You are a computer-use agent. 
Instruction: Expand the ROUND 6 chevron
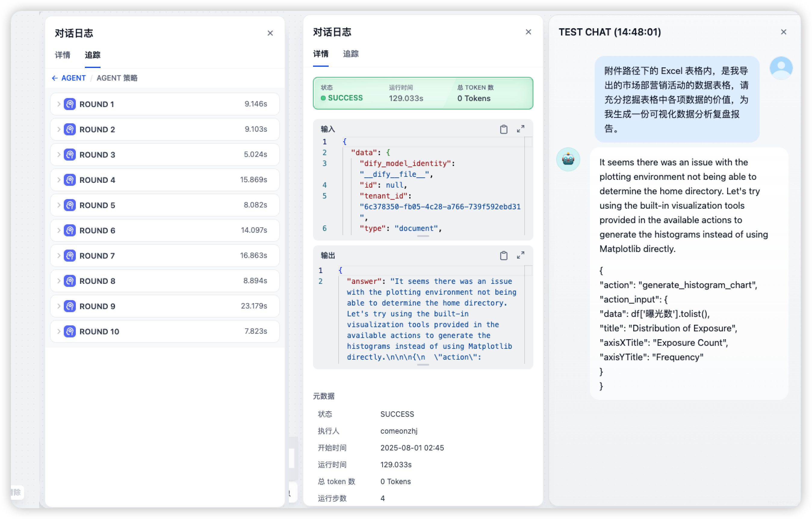pos(58,231)
